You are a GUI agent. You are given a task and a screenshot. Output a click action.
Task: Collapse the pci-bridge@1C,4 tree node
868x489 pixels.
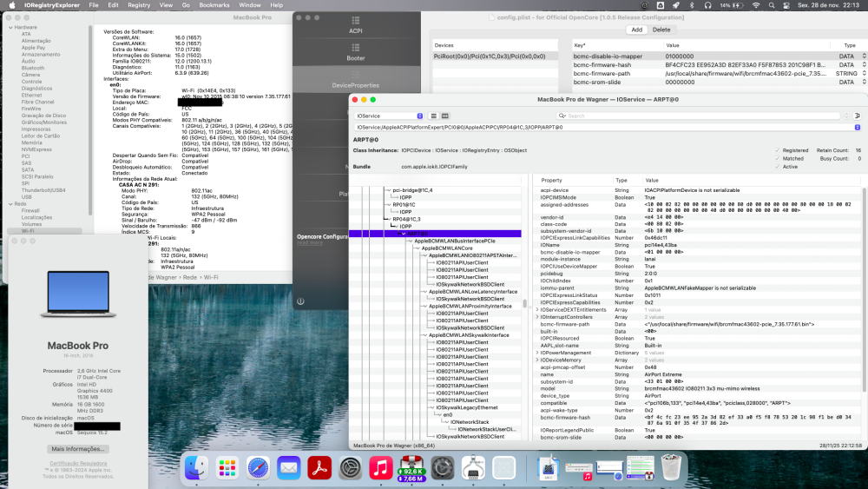(x=389, y=190)
